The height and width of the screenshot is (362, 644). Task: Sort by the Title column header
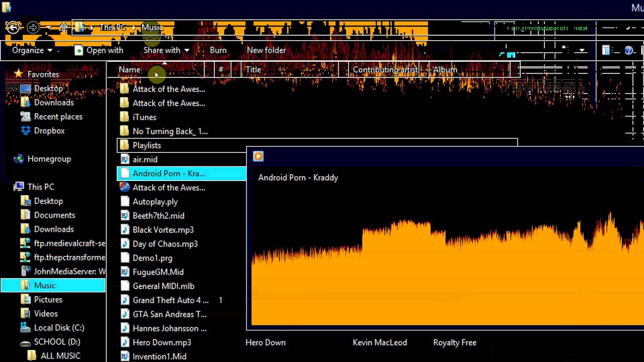[x=253, y=70]
